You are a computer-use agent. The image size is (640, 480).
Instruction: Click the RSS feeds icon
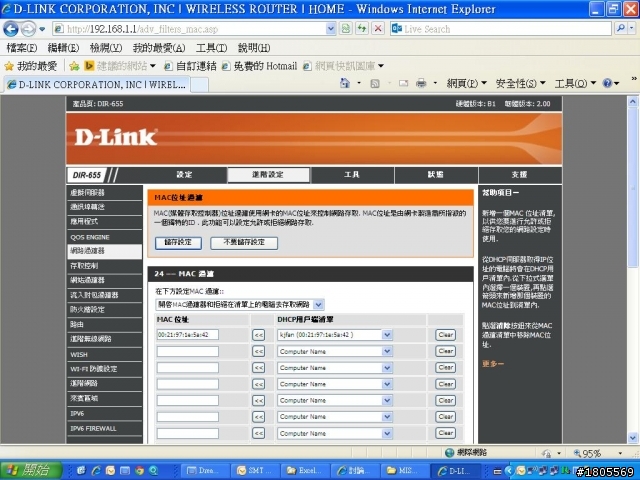pos(375,84)
